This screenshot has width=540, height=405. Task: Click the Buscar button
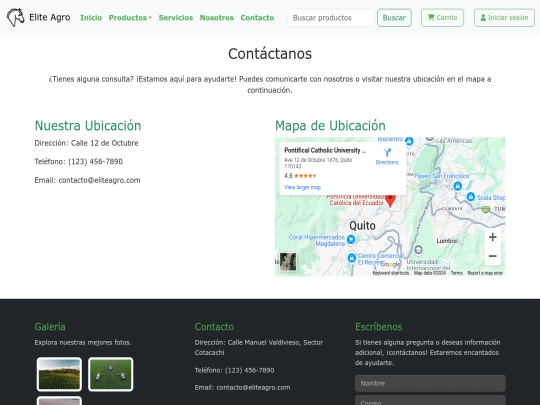tap(394, 18)
